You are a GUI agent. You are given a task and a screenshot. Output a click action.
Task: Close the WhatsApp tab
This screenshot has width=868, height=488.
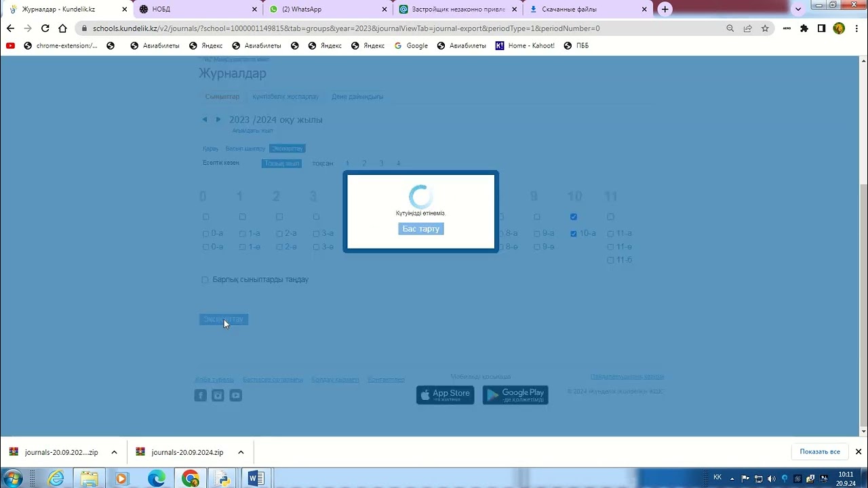click(384, 9)
